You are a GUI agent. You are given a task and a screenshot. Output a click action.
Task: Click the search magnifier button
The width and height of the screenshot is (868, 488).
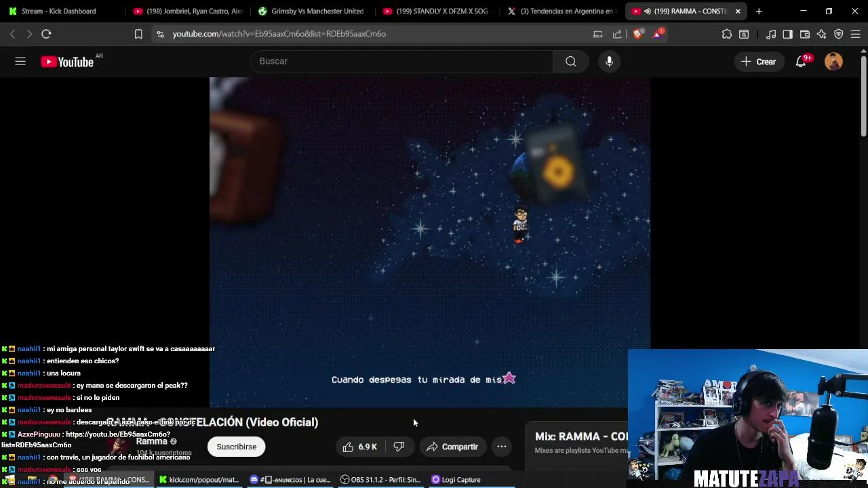pos(571,62)
